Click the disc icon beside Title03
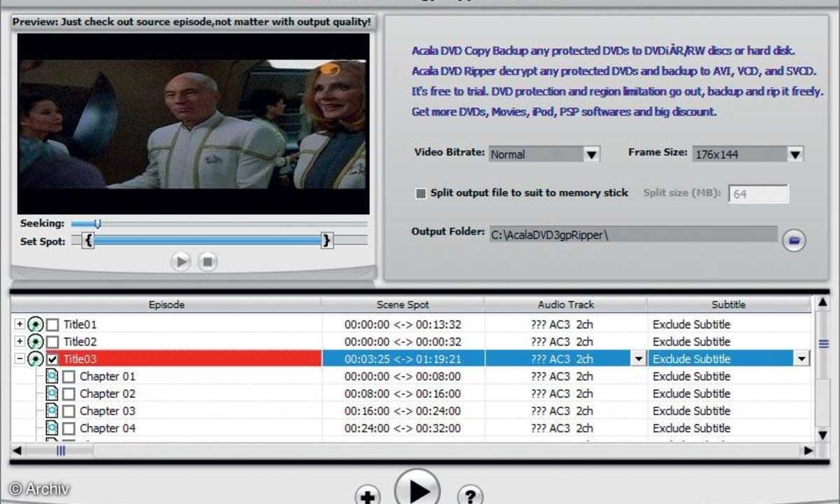 [x=35, y=358]
